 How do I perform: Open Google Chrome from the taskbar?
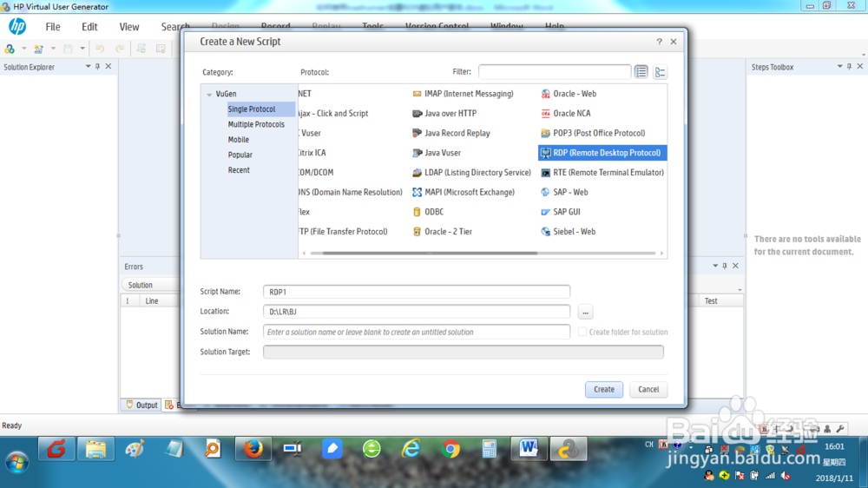(450, 449)
